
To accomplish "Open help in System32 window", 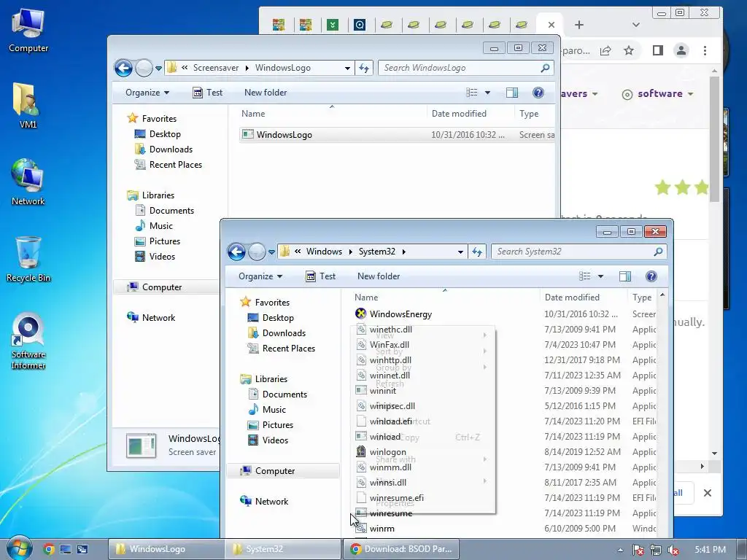I will [x=651, y=276].
